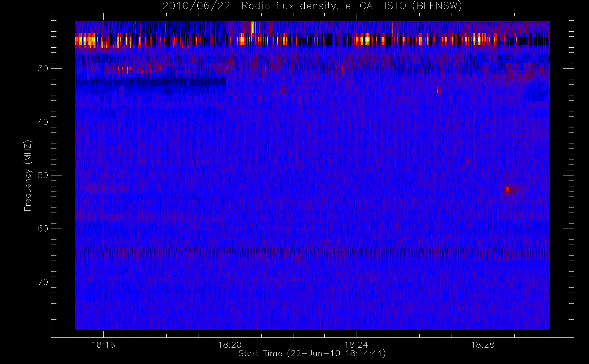The height and width of the screenshot is (364, 589).
Task: Click the 'Frequency (MHZ)' y-axis label
Action: 28,175
